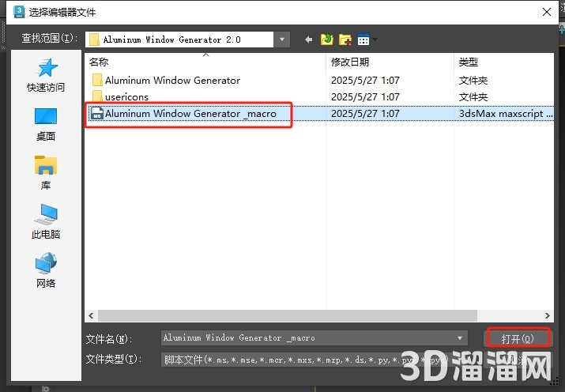Open This PC (此电脑) location
The height and width of the screenshot is (392, 565).
coord(46,221)
